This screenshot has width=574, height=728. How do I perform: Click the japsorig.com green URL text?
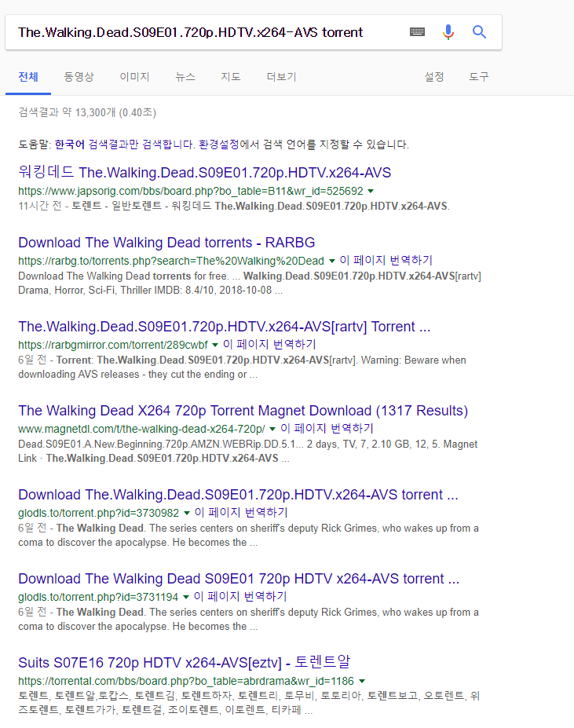[x=190, y=192]
